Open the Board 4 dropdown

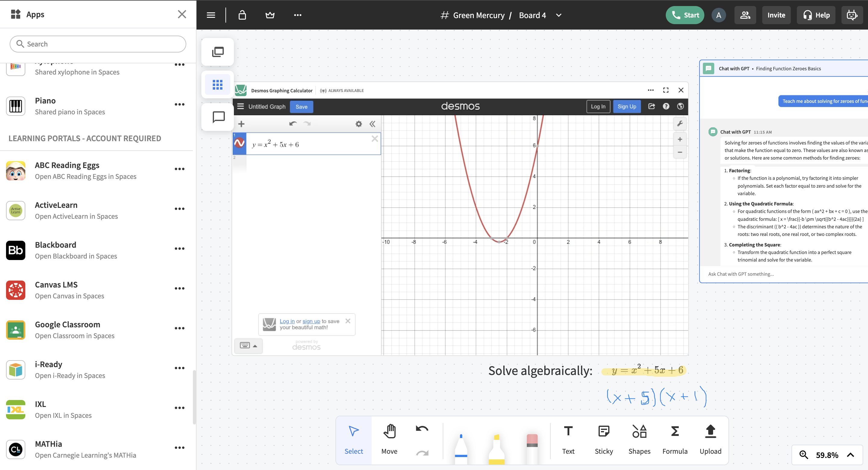coord(558,15)
